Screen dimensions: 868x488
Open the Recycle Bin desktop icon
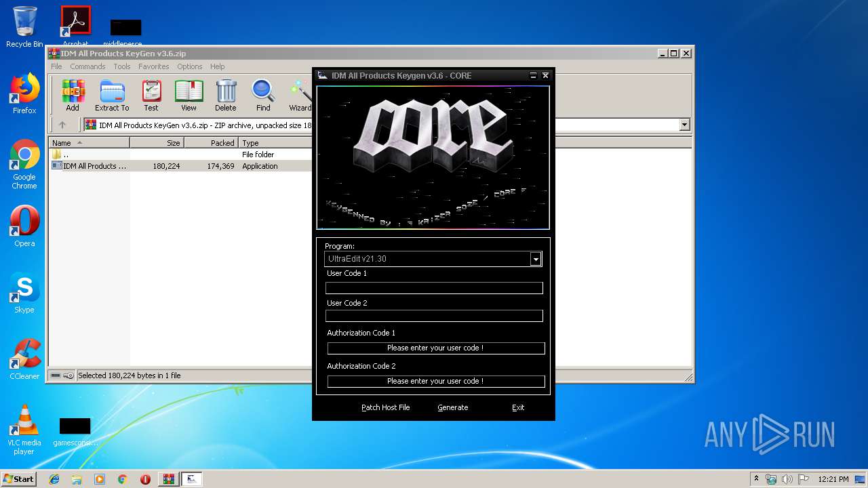24,27
